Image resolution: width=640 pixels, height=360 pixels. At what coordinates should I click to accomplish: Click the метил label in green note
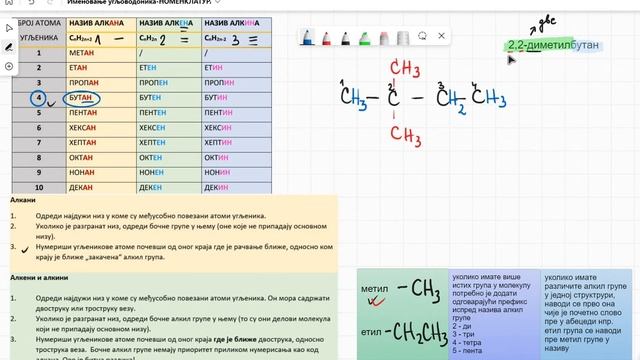(374, 289)
